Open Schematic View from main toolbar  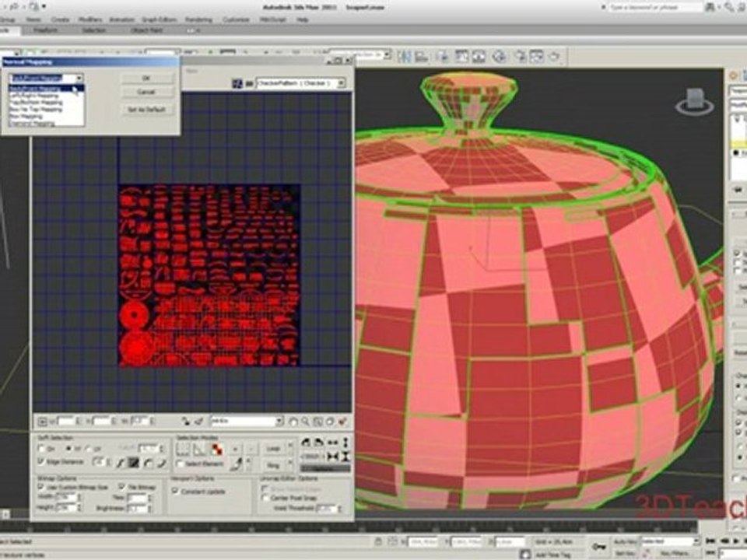click(x=479, y=57)
